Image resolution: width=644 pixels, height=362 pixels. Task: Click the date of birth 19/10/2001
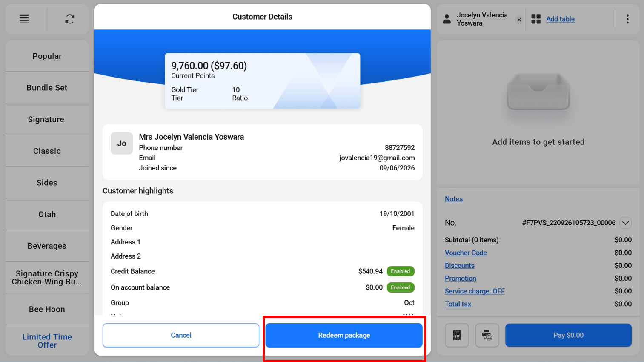click(397, 214)
